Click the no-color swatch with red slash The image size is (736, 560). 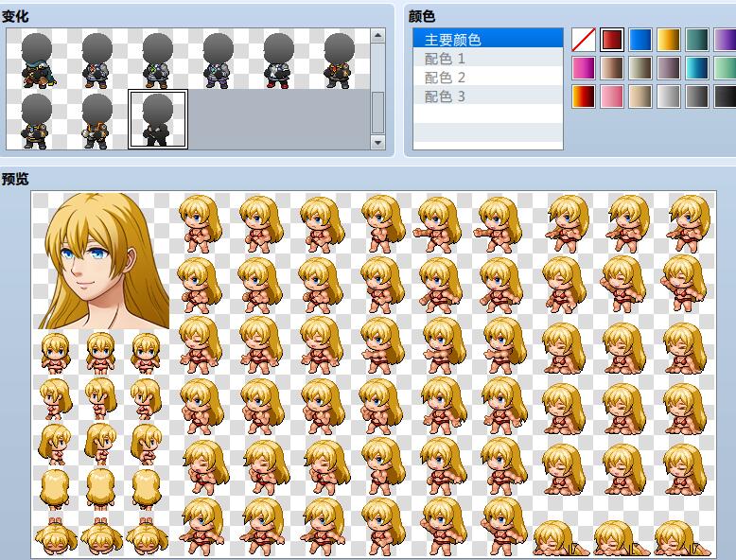coord(584,40)
